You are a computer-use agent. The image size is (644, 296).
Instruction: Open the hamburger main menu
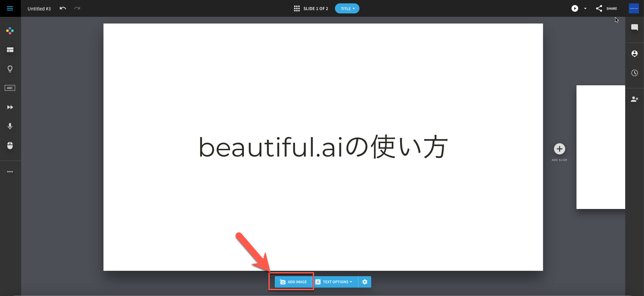pos(10,8)
